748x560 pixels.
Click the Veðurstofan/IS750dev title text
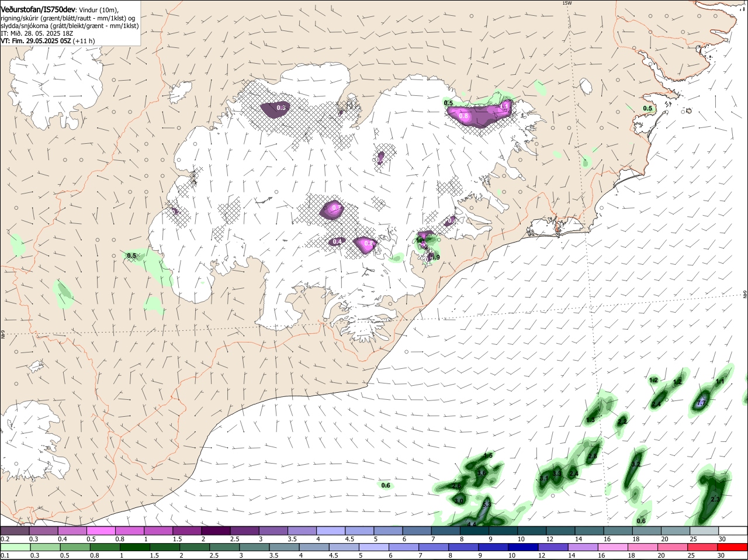(38, 10)
